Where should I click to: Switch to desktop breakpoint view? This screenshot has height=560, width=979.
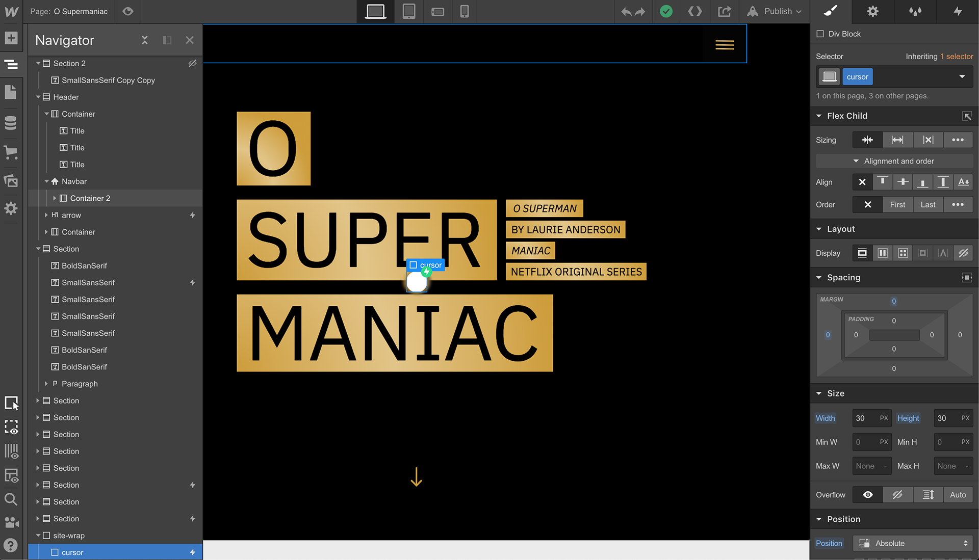pos(375,11)
